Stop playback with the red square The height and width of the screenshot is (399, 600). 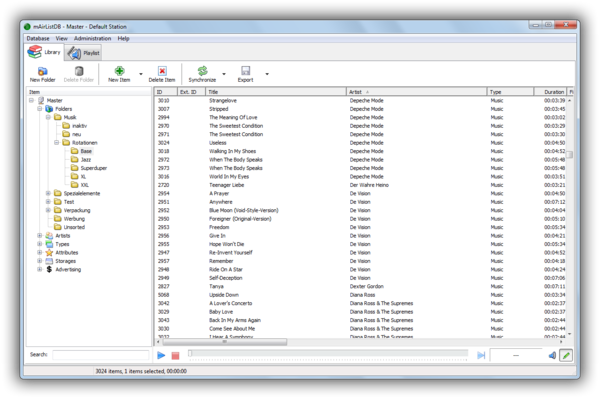pos(175,356)
